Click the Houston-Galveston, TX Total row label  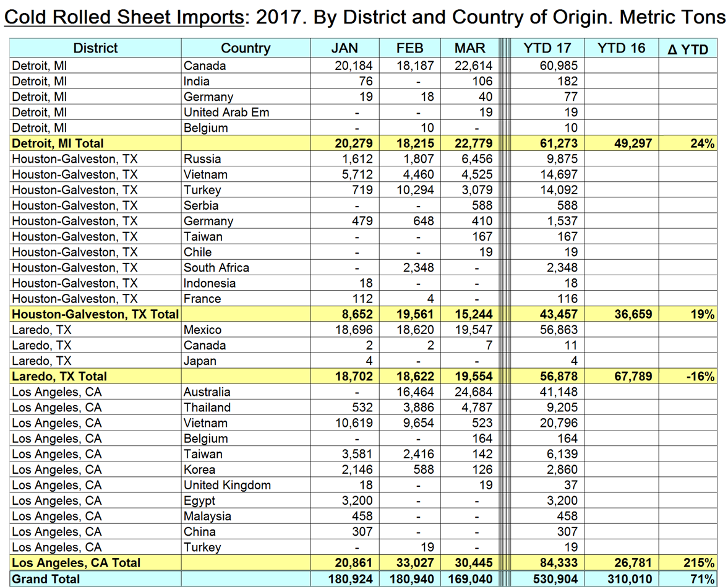95,314
